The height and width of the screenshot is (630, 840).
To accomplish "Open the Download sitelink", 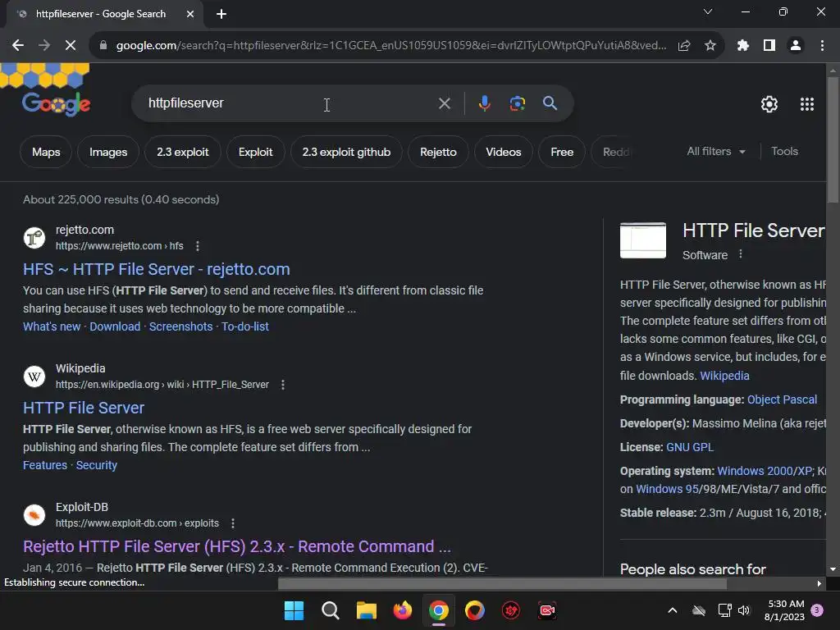I will (x=115, y=326).
